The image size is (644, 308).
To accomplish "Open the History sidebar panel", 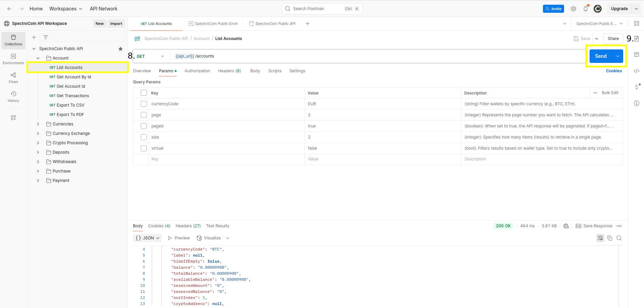I will tap(13, 97).
